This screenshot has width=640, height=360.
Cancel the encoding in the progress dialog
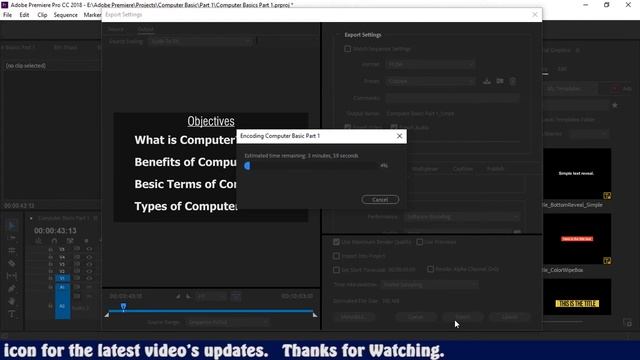380,200
